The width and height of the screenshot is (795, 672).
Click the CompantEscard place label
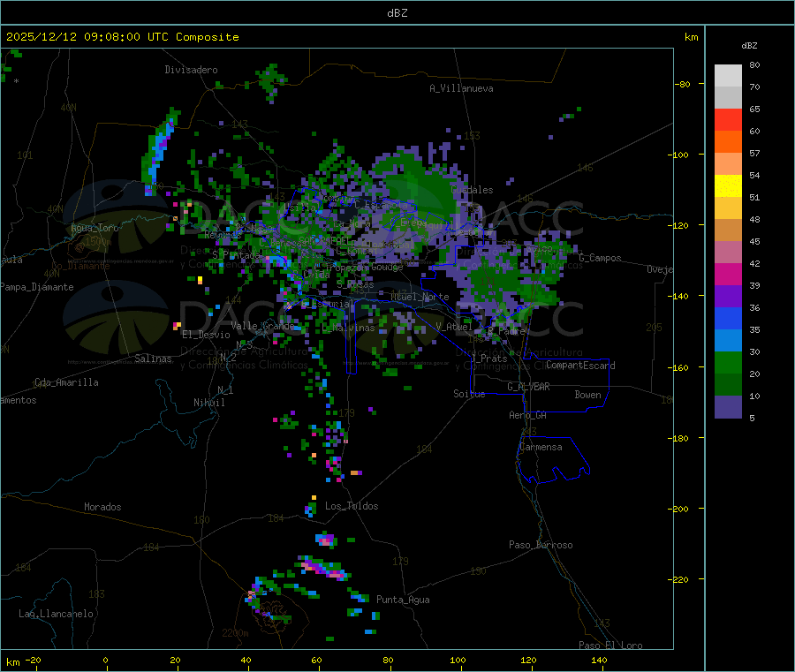tap(580, 365)
